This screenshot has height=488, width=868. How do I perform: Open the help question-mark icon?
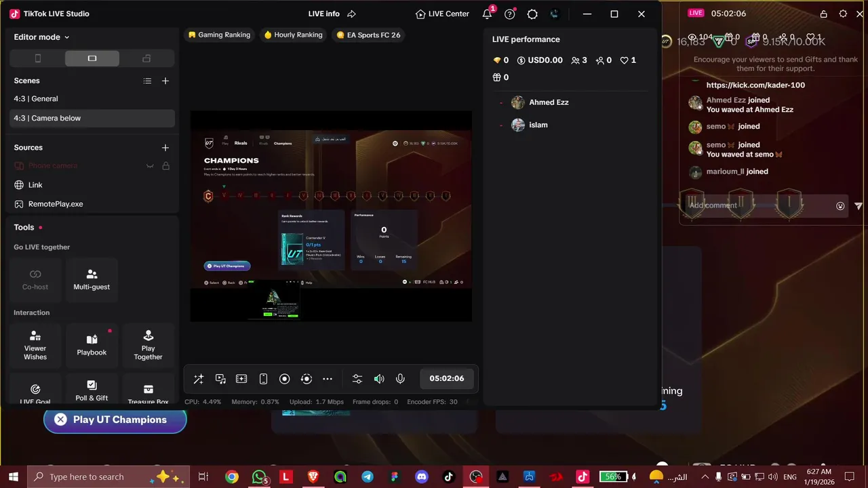pos(510,14)
